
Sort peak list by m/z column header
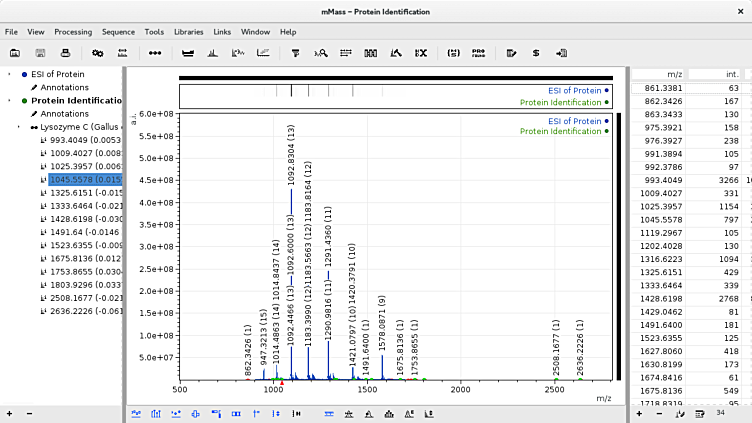click(x=660, y=74)
